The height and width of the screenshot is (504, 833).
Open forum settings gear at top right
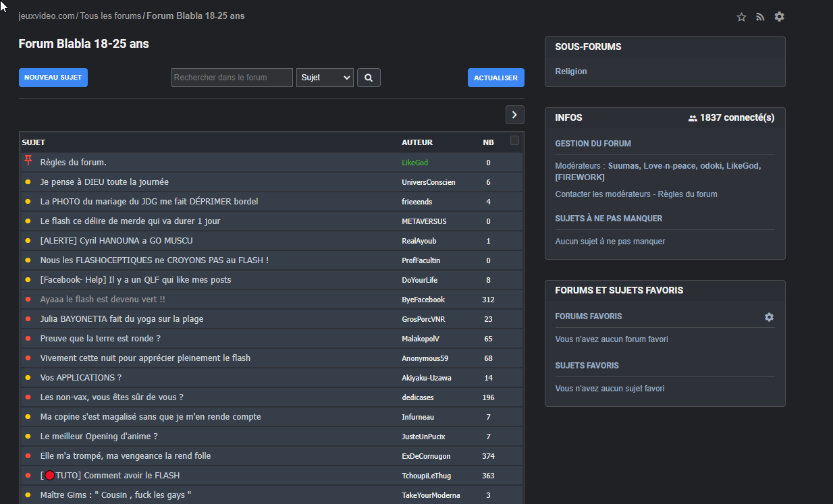pos(779,17)
